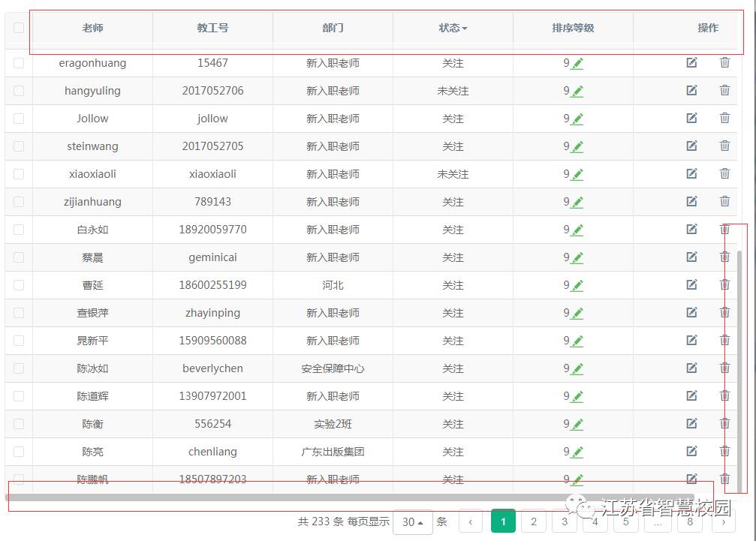Image resolution: width=756 pixels, height=541 pixels.
Task: Select checkbox for xiaoxiaoli row
Action: click(x=19, y=174)
